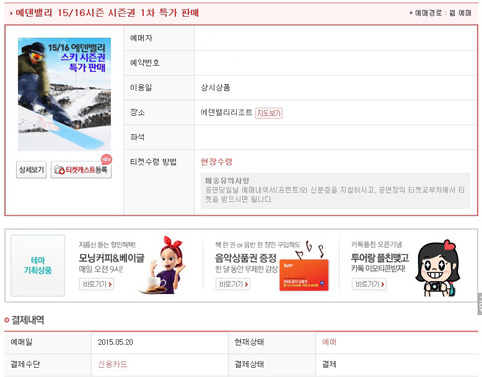
Task: Click the 현장수령 ticket pickup text
Action: pos(216,162)
